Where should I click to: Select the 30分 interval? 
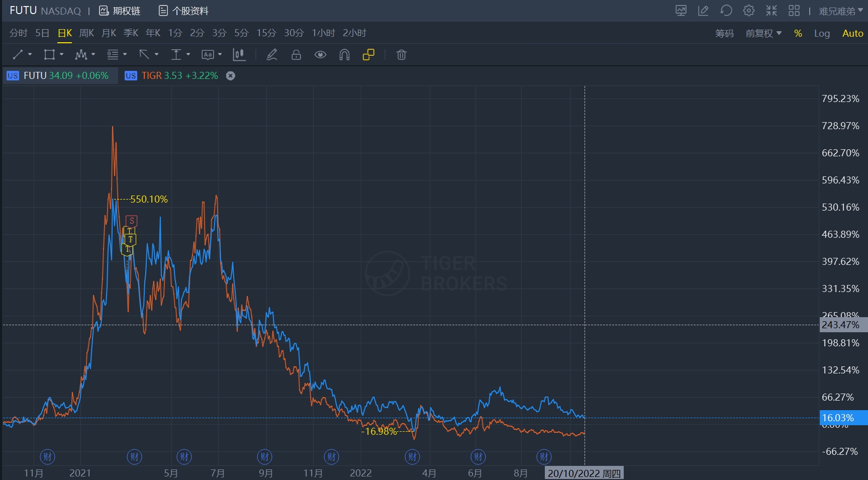pos(294,33)
